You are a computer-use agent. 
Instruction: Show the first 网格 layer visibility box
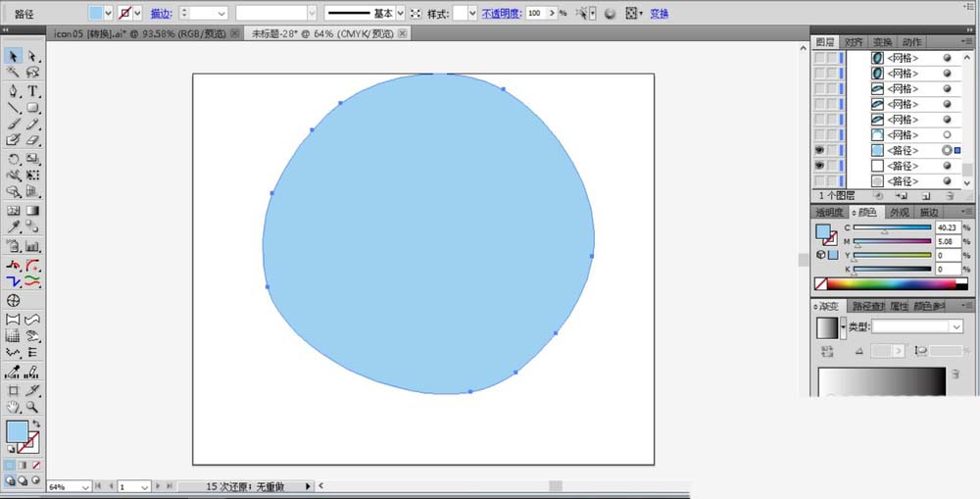[x=819, y=58]
